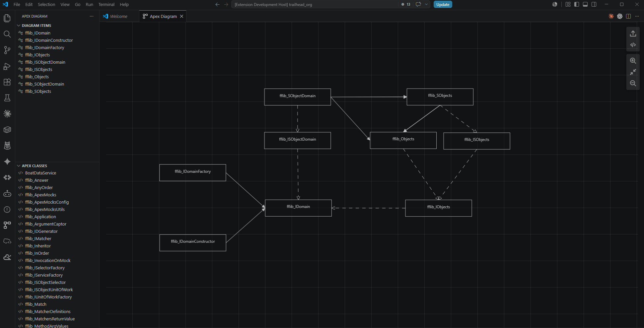Image resolution: width=644 pixels, height=328 pixels.
Task: Select fflib_ISObjectDomain in Diagram Items
Action: (45, 62)
